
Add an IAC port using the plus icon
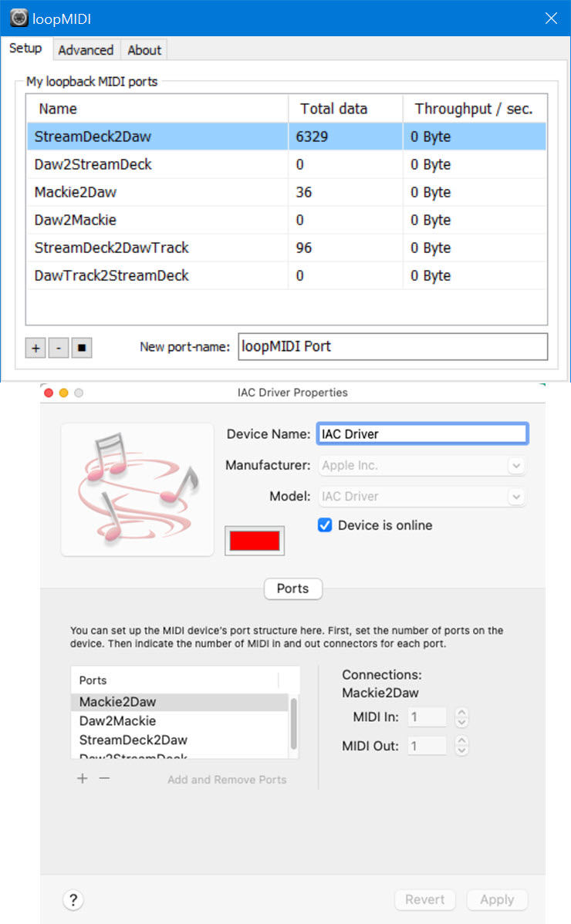[x=83, y=778]
